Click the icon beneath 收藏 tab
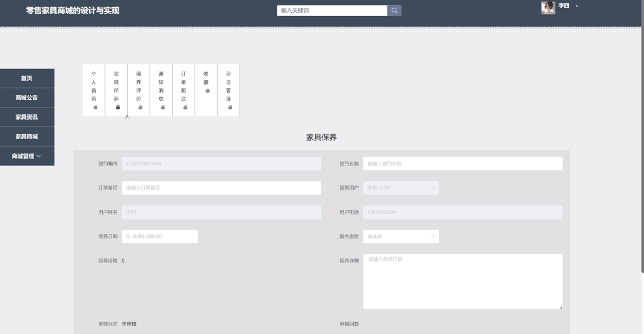This screenshot has height=334, width=644. 207,91
